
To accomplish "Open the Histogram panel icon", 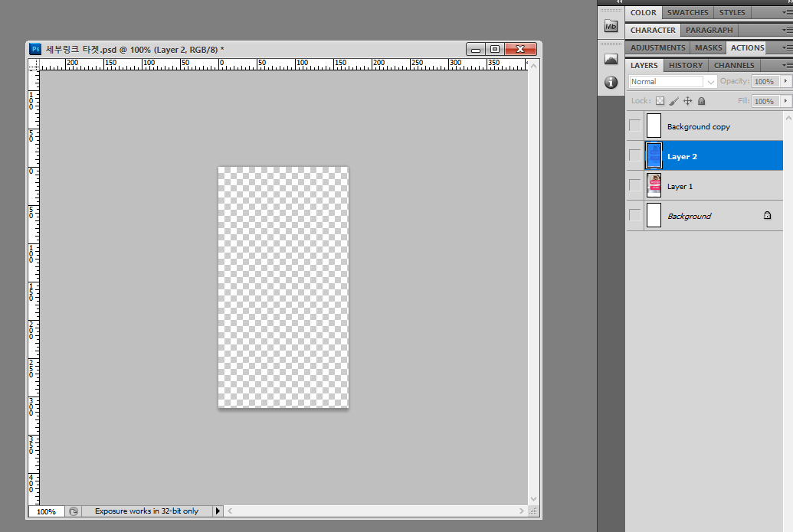I will 611,59.
